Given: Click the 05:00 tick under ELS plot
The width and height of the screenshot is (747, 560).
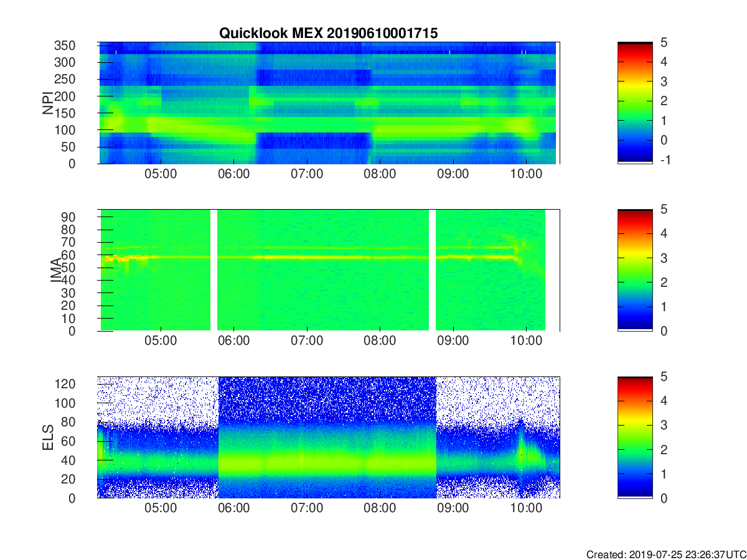Looking at the screenshot, I should [x=161, y=510].
